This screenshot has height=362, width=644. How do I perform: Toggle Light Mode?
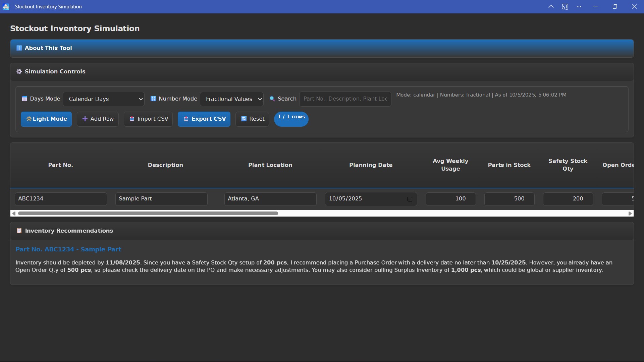tap(46, 119)
